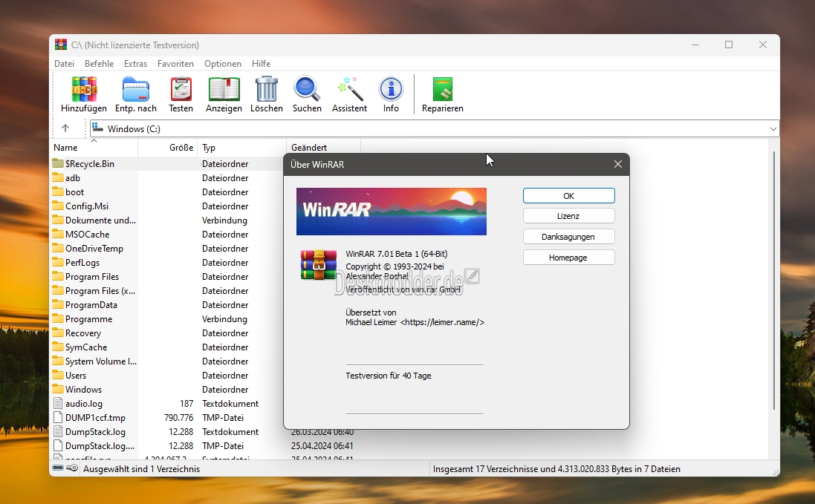This screenshot has width=815, height=504.
Task: Go up one folder with arrow icon
Action: tap(65, 128)
